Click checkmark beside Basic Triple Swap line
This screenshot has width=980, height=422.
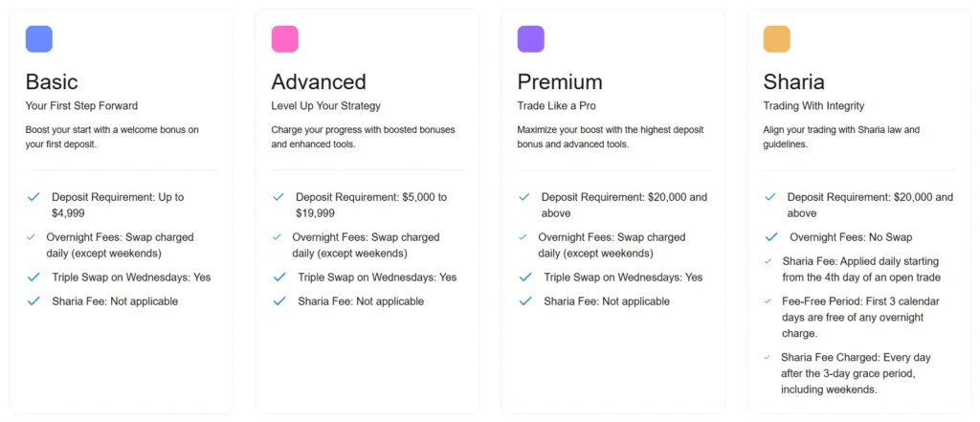[x=33, y=278]
